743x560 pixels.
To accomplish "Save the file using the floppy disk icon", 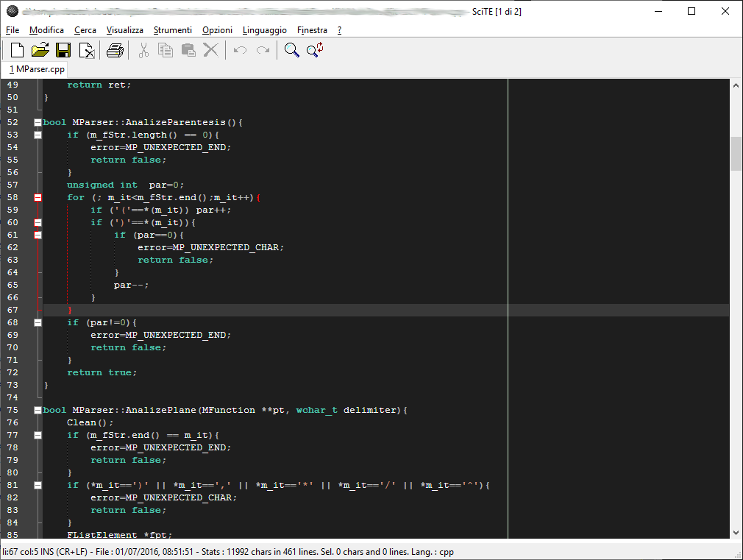I will pos(63,50).
